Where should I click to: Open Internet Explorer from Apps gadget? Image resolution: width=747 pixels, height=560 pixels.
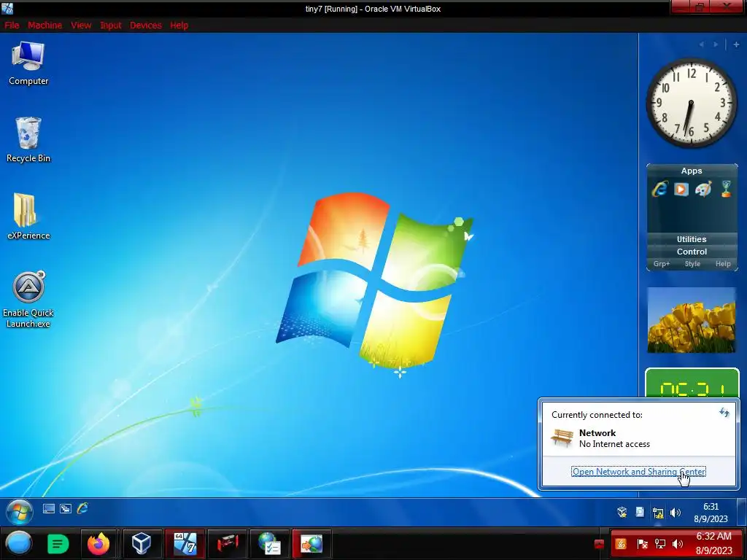pyautogui.click(x=659, y=189)
